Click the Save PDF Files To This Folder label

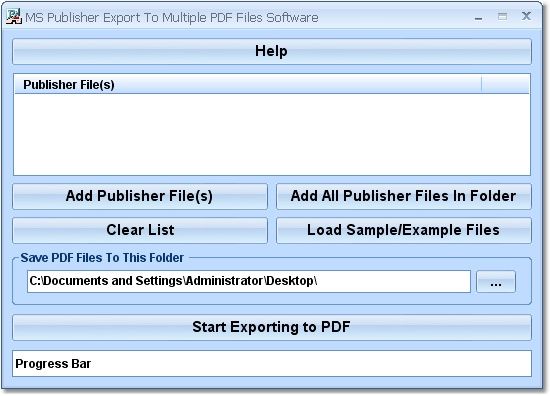(102, 258)
